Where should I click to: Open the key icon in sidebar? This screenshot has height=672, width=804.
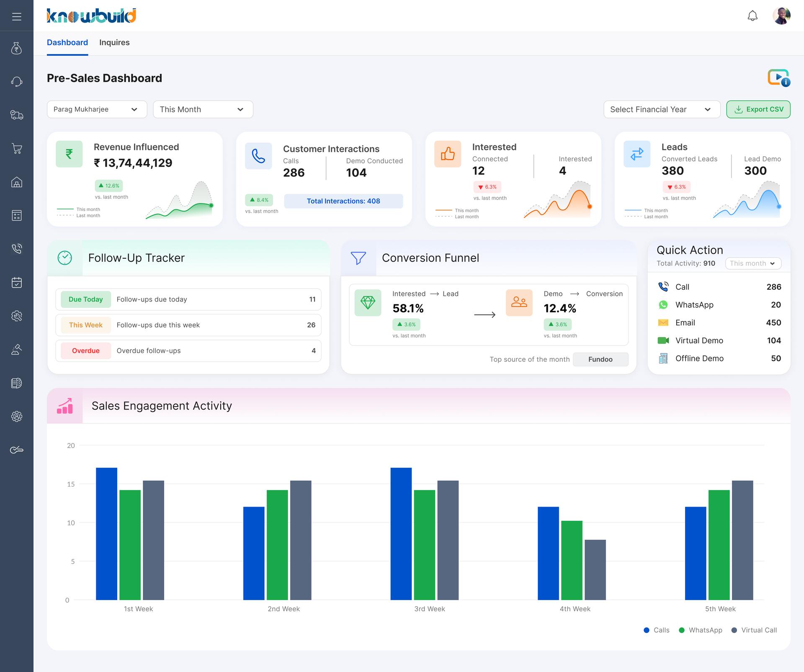click(16, 450)
